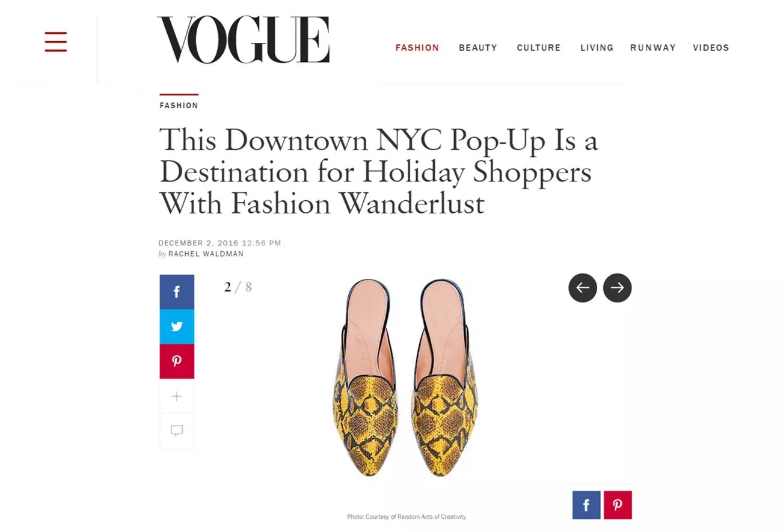Go to the Living section

point(597,48)
